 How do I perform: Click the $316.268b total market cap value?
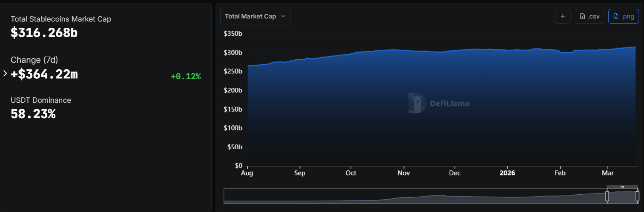(x=44, y=33)
